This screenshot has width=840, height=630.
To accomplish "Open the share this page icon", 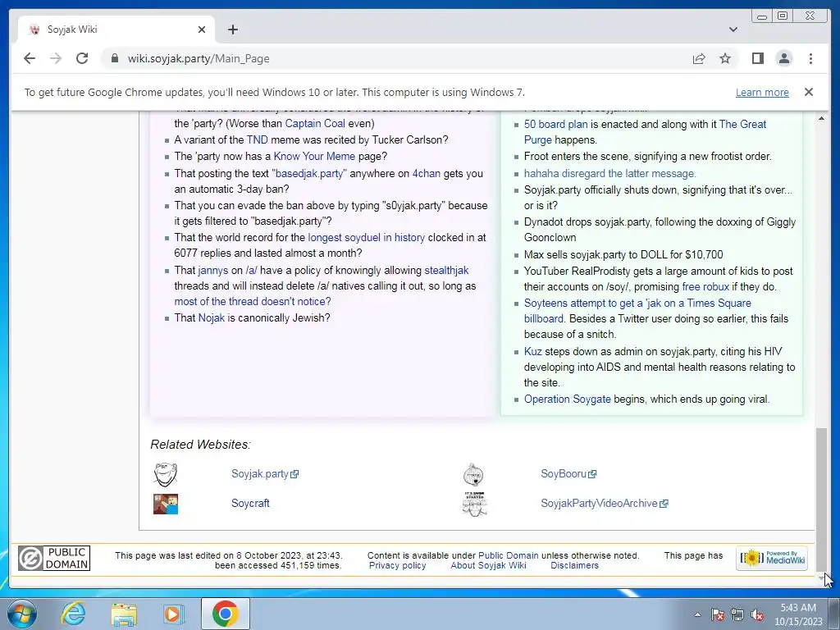I will pos(699,58).
